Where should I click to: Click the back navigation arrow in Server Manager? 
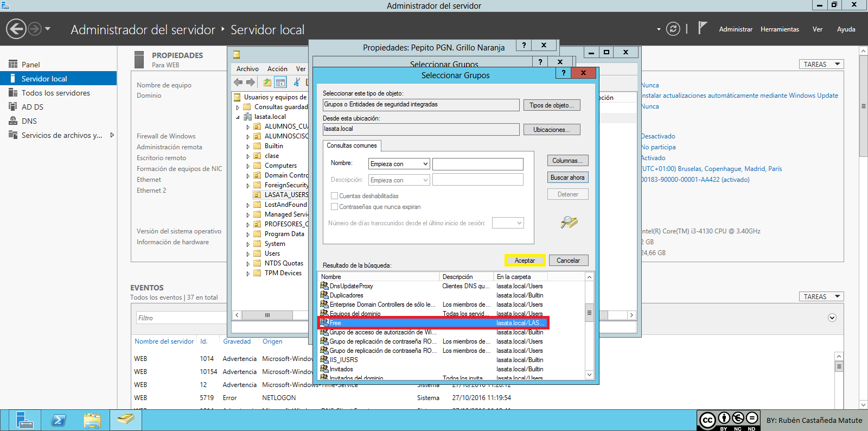16,29
